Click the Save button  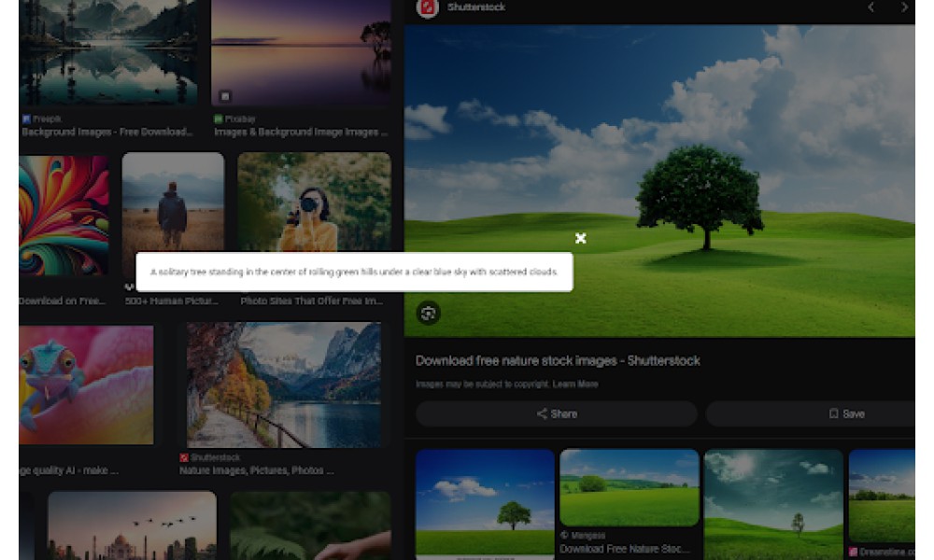tap(810, 413)
